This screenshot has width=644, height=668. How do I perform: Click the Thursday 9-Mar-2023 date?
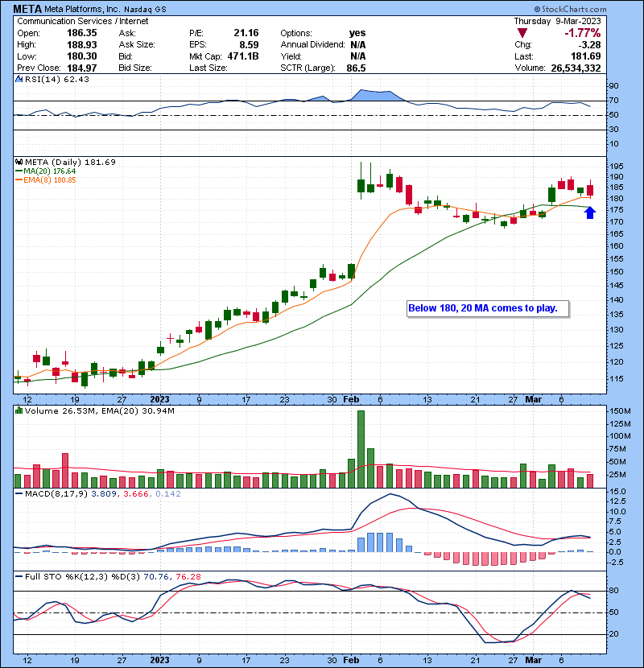point(557,21)
